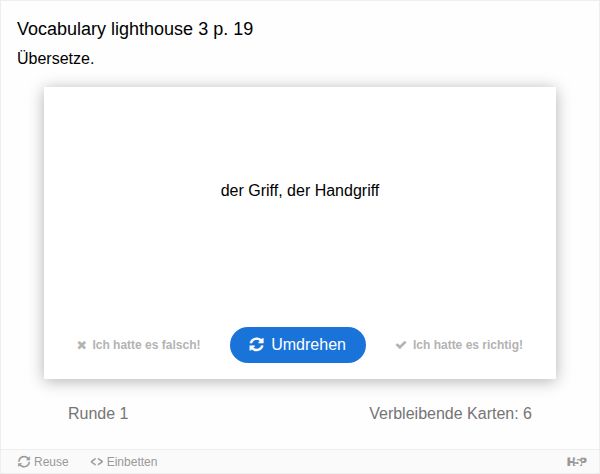The width and height of the screenshot is (600, 474).
Task: Click the 'Runde 1' round indicator
Action: [x=98, y=413]
